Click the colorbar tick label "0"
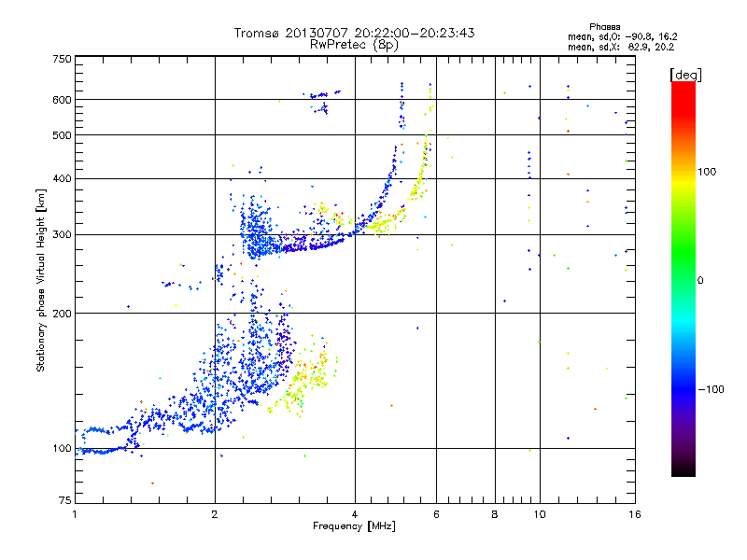Image resolution: width=747 pixels, height=560 pixels. coord(700,280)
